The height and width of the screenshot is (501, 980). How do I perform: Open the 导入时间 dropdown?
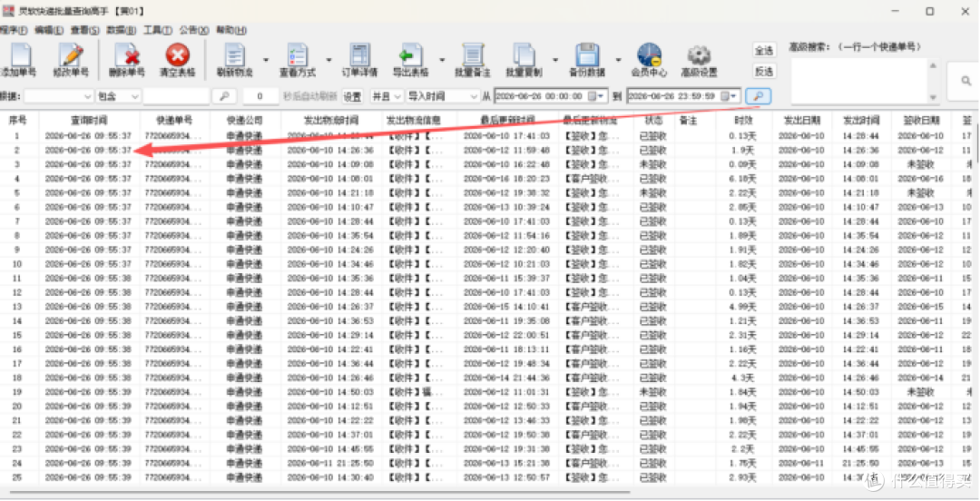[x=443, y=96]
